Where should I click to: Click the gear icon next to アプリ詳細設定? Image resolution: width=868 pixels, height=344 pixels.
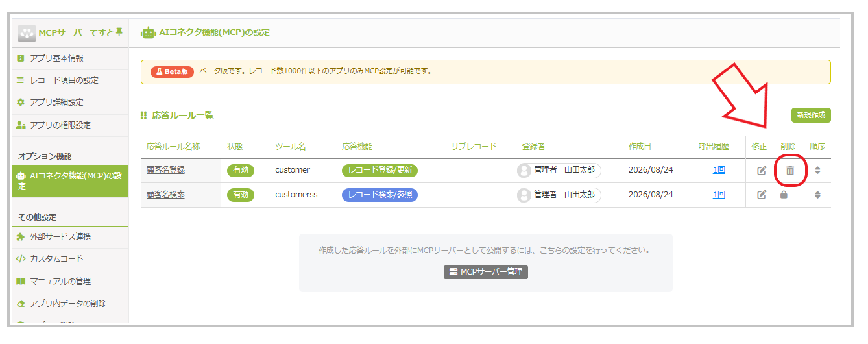tap(21, 103)
